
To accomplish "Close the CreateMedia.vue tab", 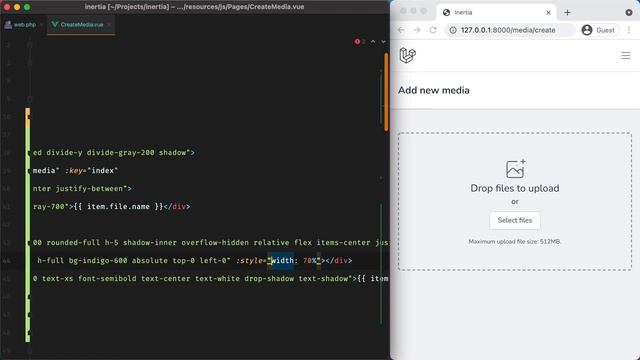I will 109,25.
